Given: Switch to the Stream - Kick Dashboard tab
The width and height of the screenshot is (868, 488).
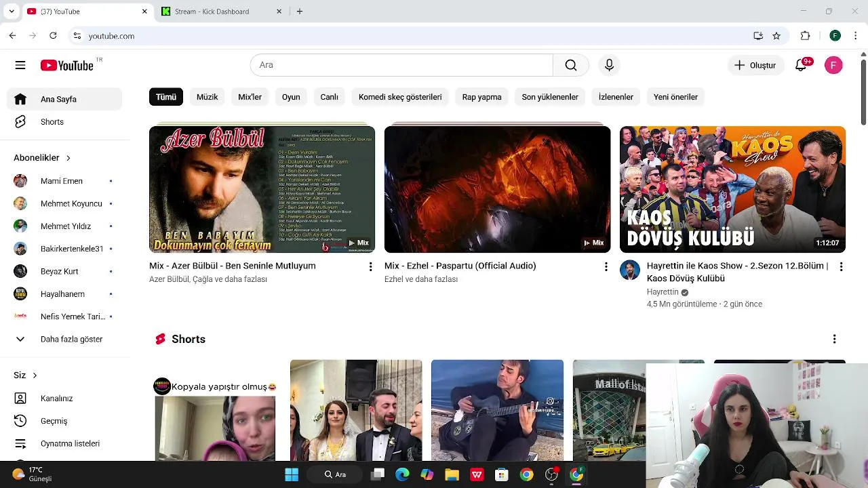Looking at the screenshot, I should pos(220,12).
